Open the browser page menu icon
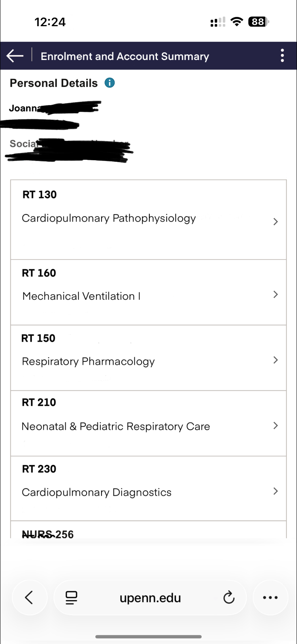 pyautogui.click(x=71, y=598)
